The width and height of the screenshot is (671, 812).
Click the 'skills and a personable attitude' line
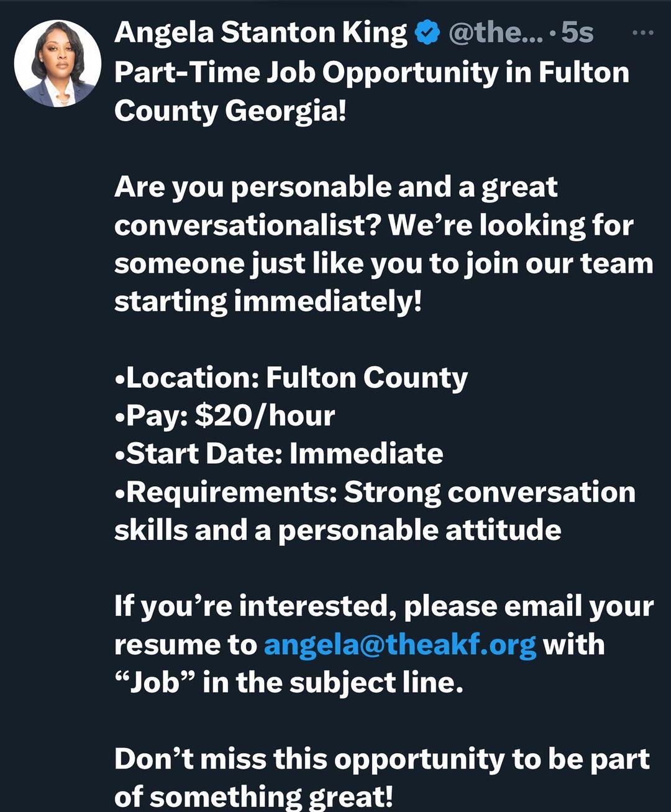click(x=338, y=531)
